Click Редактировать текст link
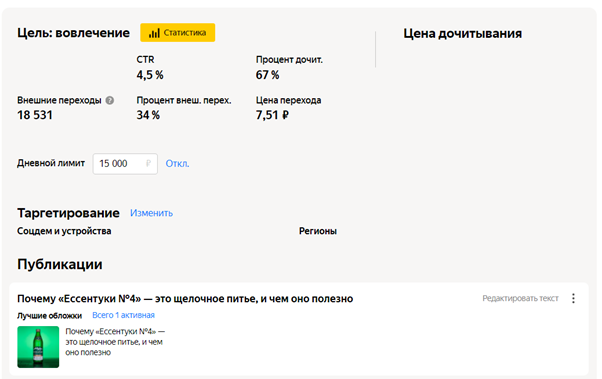The width and height of the screenshot is (602, 379). [520, 298]
